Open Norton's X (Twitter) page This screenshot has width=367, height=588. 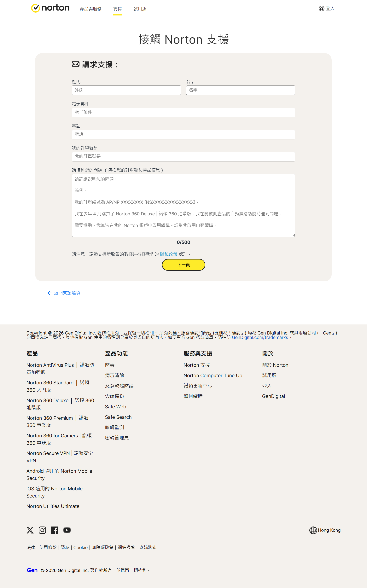[30, 530]
